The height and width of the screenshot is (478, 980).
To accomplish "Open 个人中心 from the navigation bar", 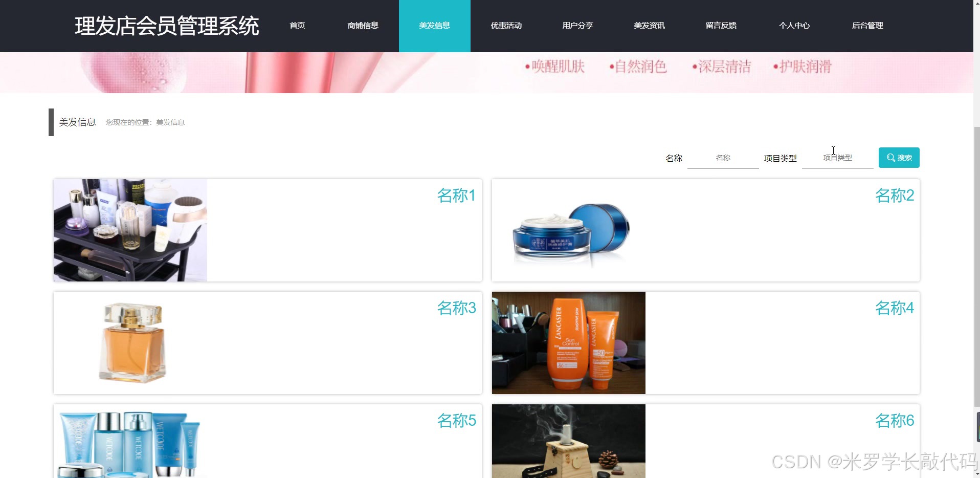I will 794,26.
